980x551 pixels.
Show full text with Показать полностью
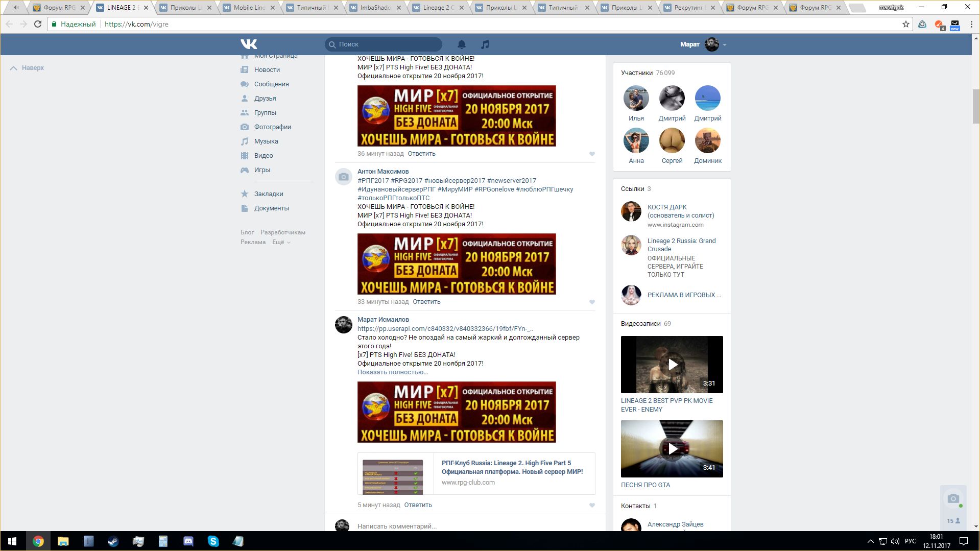pyautogui.click(x=392, y=372)
